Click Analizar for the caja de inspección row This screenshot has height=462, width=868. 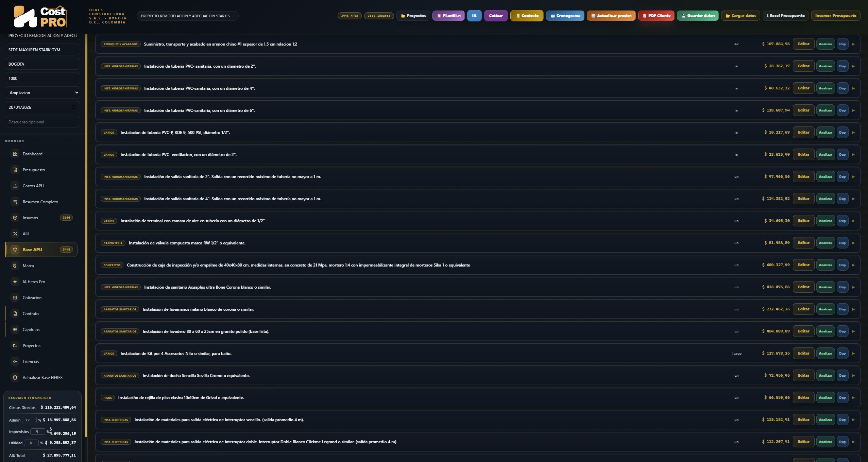click(x=826, y=265)
